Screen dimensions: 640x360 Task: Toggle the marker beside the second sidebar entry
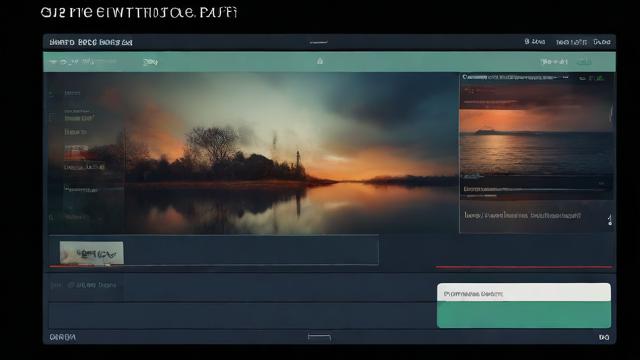coord(51,118)
